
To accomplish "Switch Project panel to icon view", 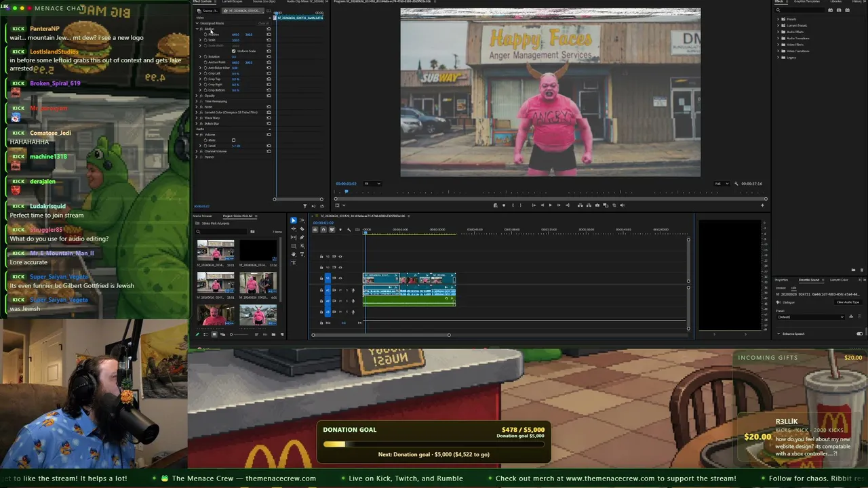I will 214,334.
